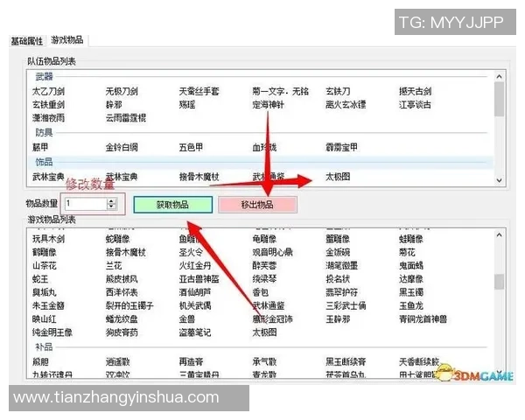Select 酒仙葫芦 in game items
This screenshot has width=525, height=420.
tap(195, 292)
